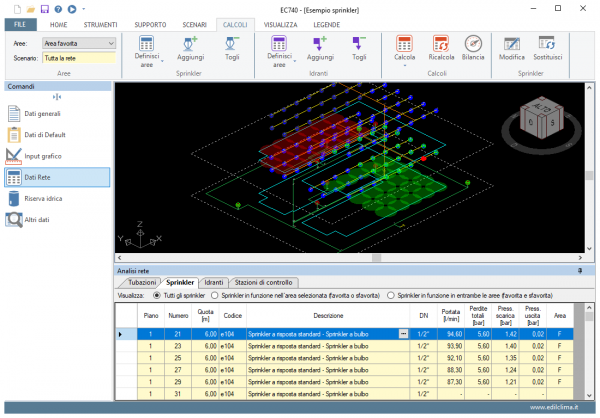Click the Scenario field Tutta la rete

click(79, 58)
